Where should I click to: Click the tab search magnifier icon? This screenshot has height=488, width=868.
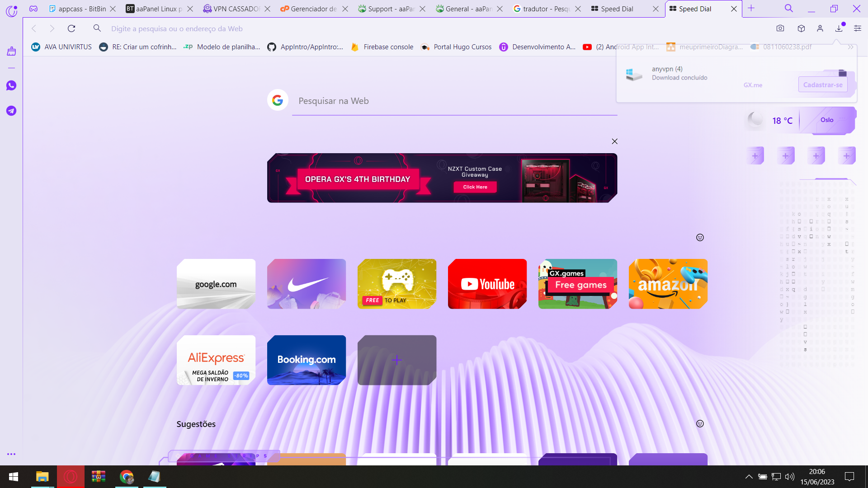(789, 9)
